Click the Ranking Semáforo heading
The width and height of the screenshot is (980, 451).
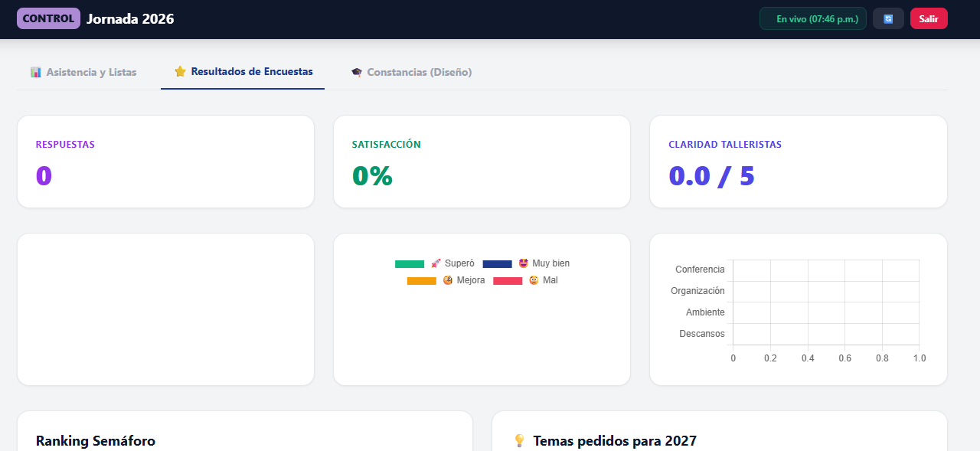[x=96, y=441]
